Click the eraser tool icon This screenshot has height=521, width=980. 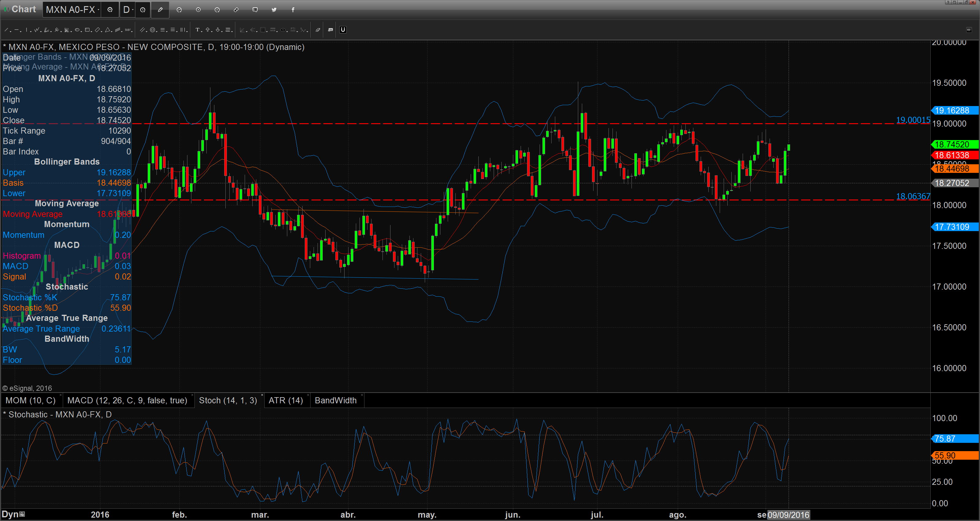click(x=318, y=30)
